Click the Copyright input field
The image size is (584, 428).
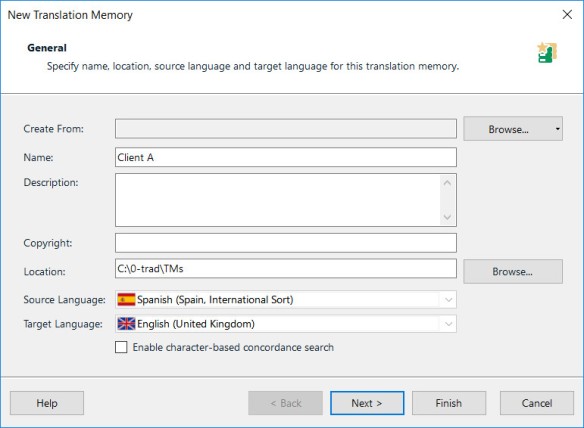286,243
